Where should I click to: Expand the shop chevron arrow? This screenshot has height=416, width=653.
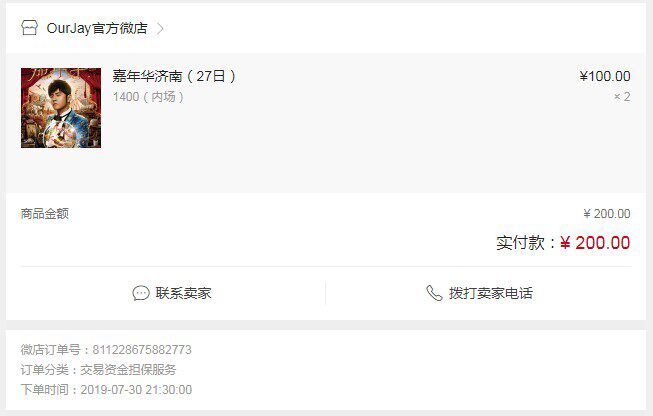[160, 28]
